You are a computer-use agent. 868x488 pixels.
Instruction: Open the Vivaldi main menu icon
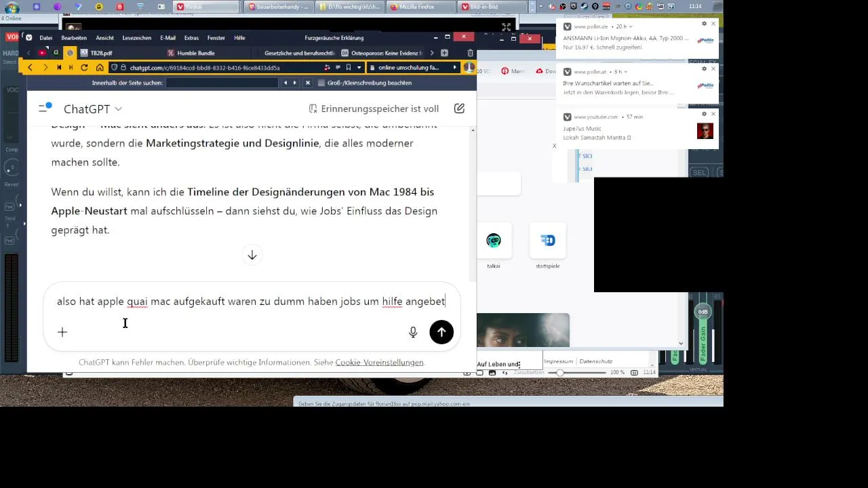point(29,38)
